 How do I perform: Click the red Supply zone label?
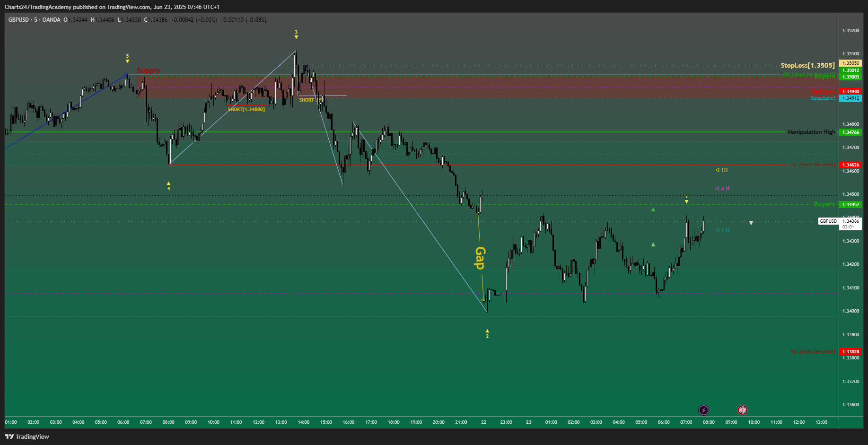pyautogui.click(x=148, y=70)
